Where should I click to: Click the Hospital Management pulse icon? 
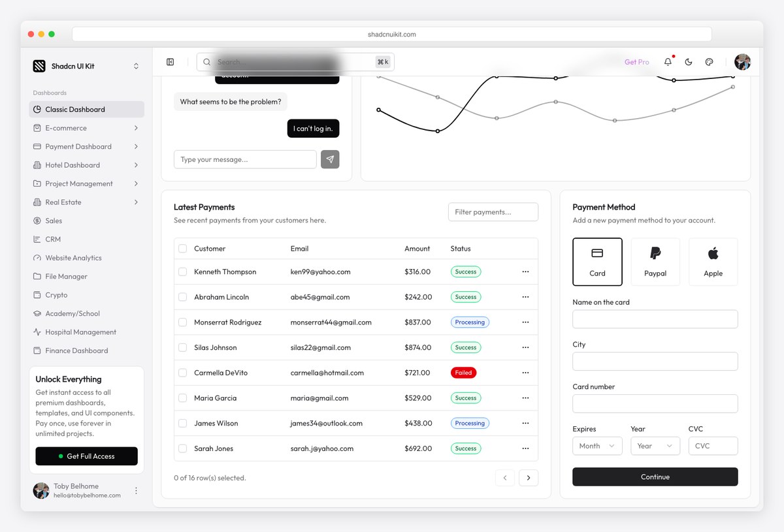pos(37,332)
